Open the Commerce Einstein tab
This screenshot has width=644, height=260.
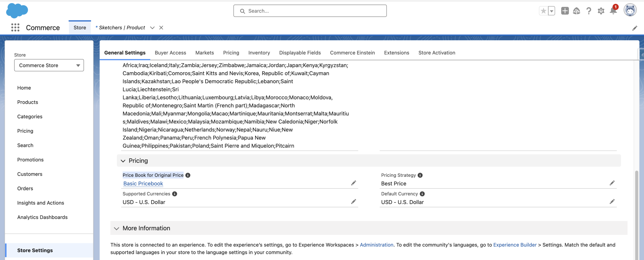352,53
